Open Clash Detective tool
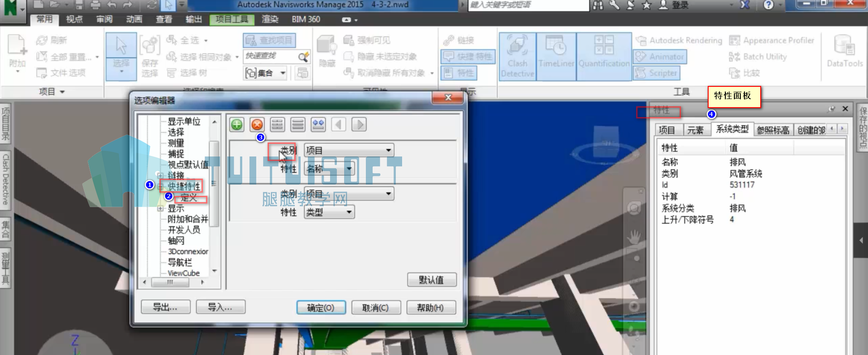This screenshot has height=355, width=868. [x=518, y=57]
